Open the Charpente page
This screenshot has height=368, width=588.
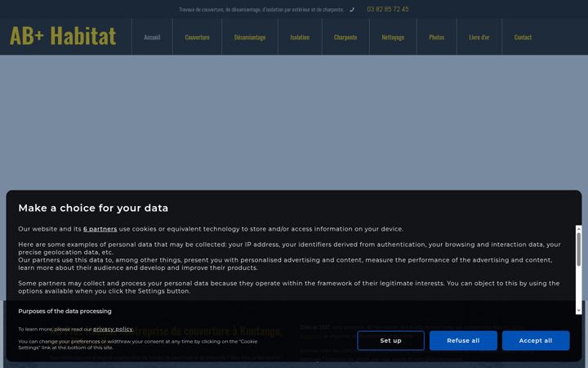tap(345, 37)
